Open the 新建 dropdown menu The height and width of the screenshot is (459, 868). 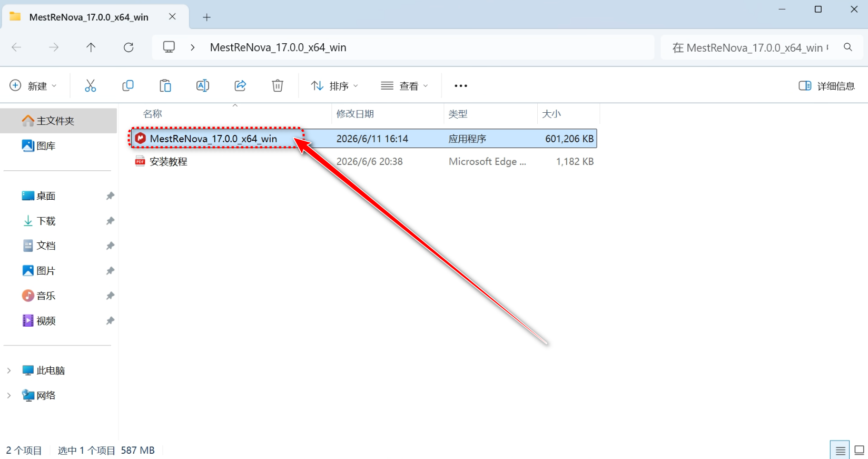[x=33, y=86]
